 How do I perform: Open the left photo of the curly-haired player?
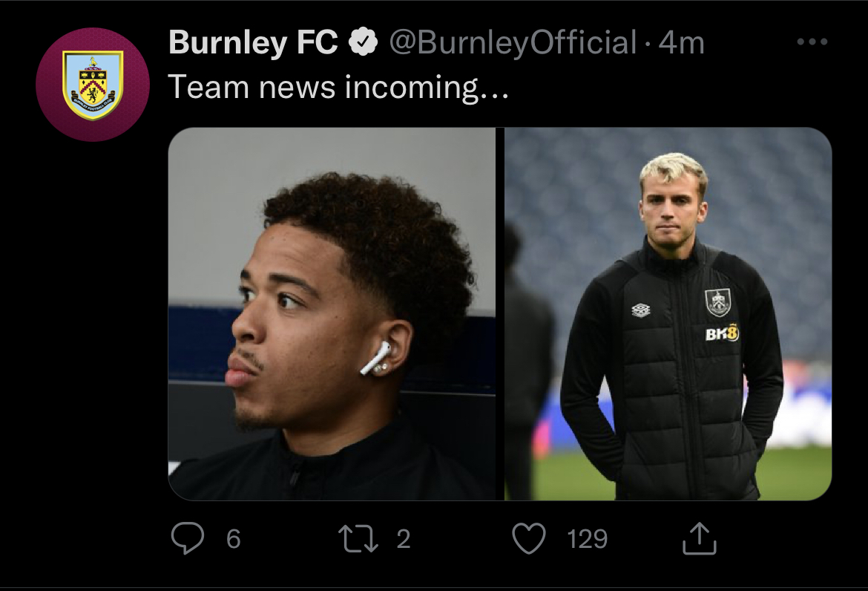(332, 313)
